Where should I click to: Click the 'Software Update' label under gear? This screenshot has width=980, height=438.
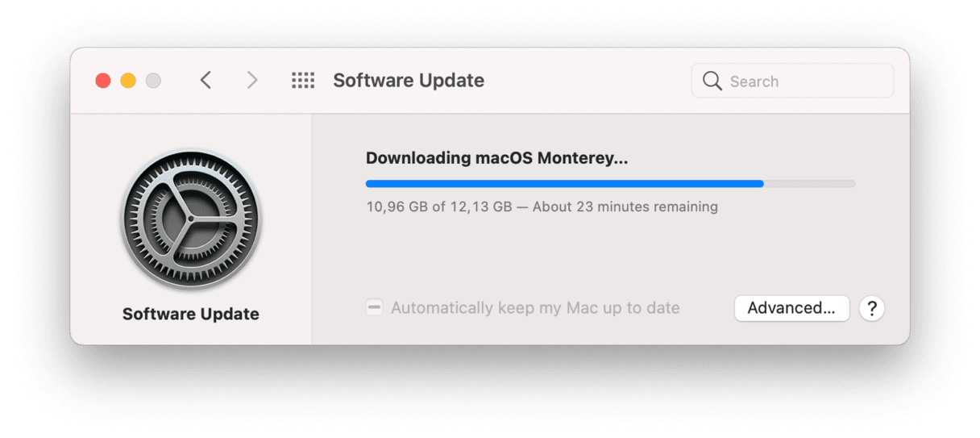click(191, 314)
